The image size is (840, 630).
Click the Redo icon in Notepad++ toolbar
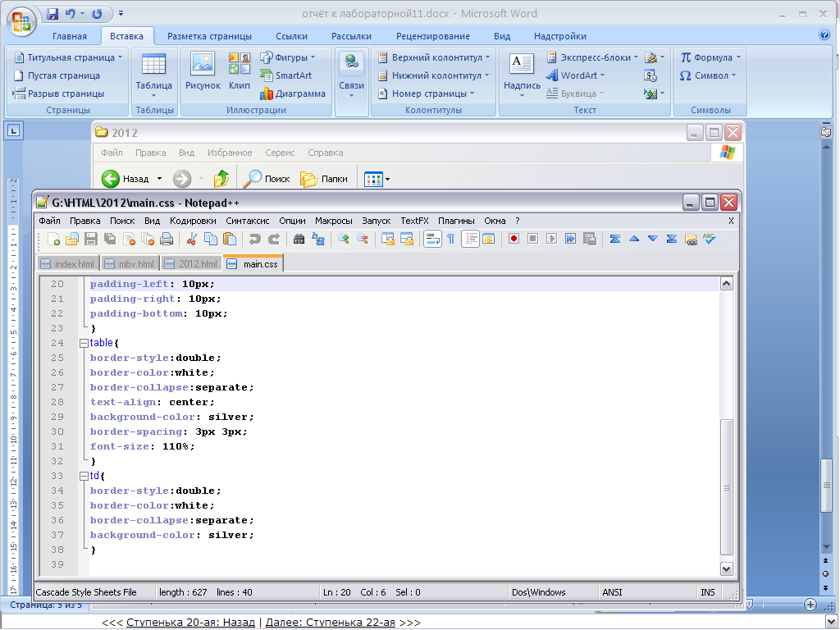click(x=274, y=239)
